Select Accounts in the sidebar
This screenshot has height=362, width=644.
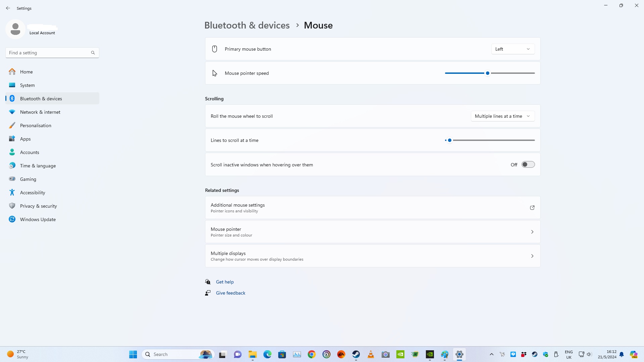coord(52,152)
